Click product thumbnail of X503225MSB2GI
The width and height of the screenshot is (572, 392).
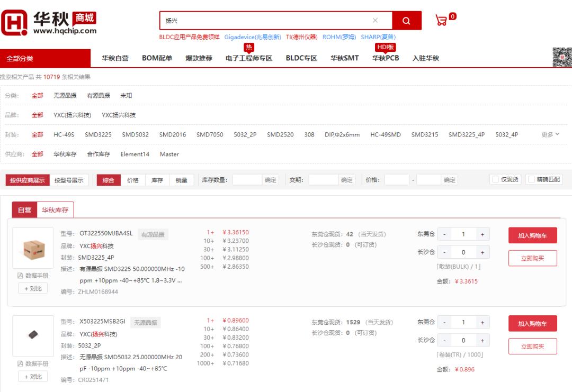(33, 336)
